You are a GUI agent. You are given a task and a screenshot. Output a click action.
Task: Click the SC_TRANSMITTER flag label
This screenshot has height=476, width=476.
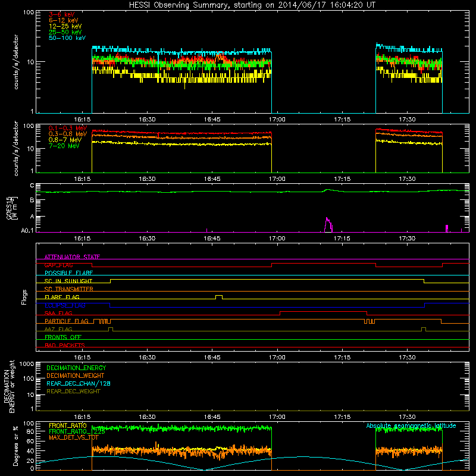69,289
